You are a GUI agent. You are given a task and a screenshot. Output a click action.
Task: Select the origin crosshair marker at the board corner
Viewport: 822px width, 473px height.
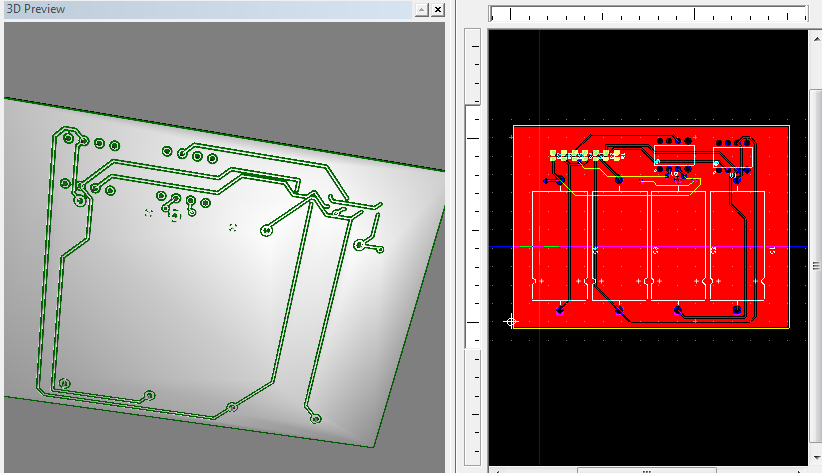tap(511, 321)
